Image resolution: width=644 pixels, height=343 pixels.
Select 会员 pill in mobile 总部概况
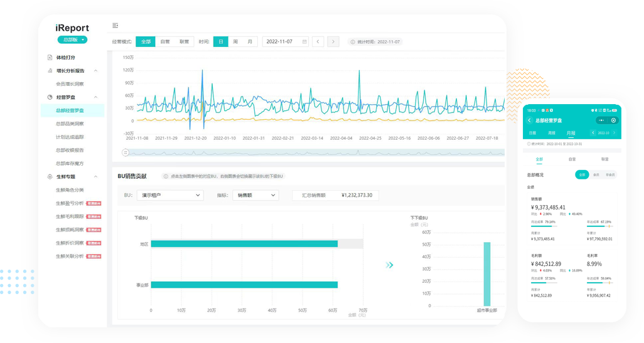pos(596,175)
